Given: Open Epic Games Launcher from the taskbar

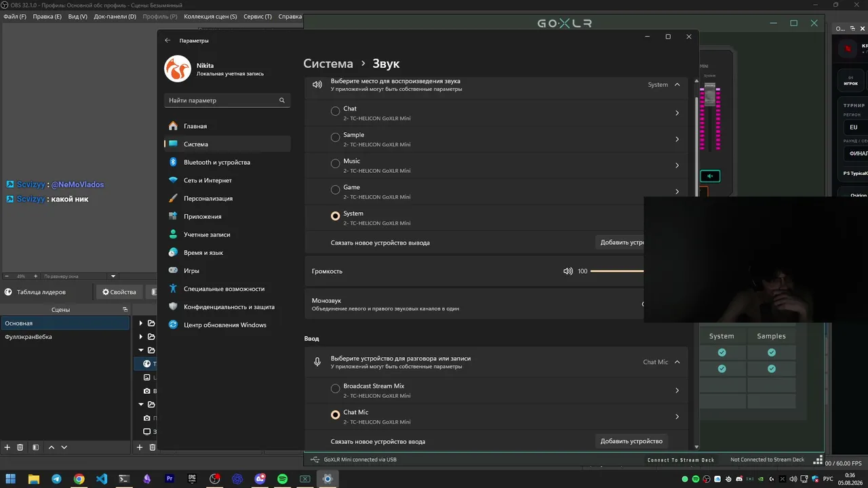Looking at the screenshot, I should click(x=192, y=479).
